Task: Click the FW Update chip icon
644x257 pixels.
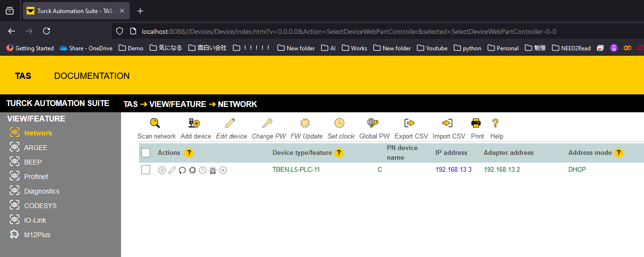Action: (305, 123)
